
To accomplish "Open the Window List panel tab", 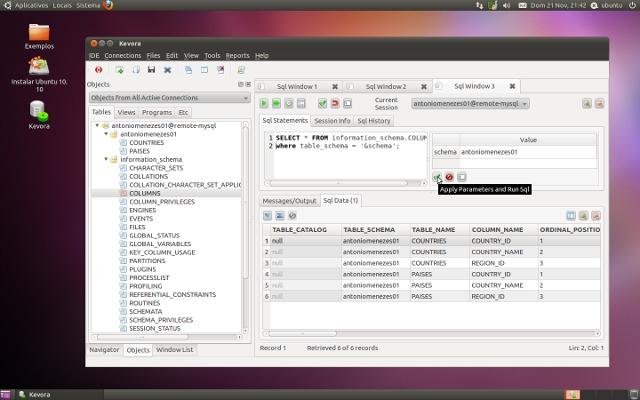I will (175, 350).
